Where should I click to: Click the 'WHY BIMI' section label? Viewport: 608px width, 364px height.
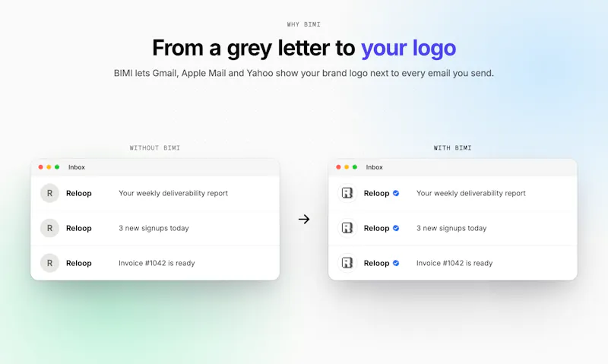tap(303, 24)
